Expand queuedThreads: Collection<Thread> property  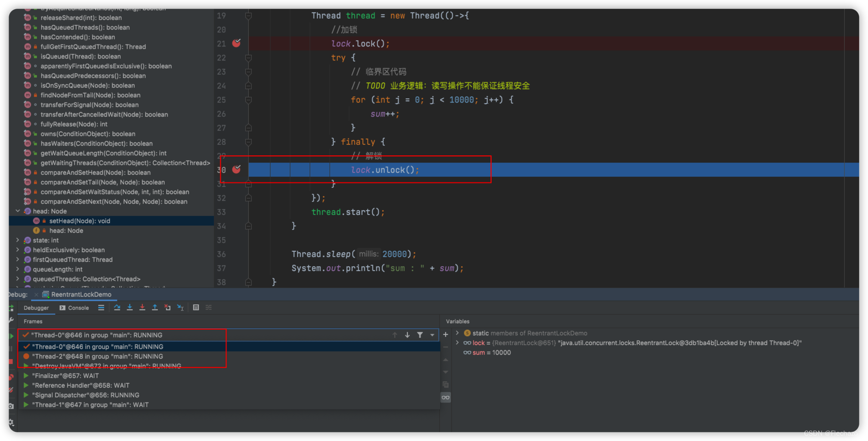18,279
